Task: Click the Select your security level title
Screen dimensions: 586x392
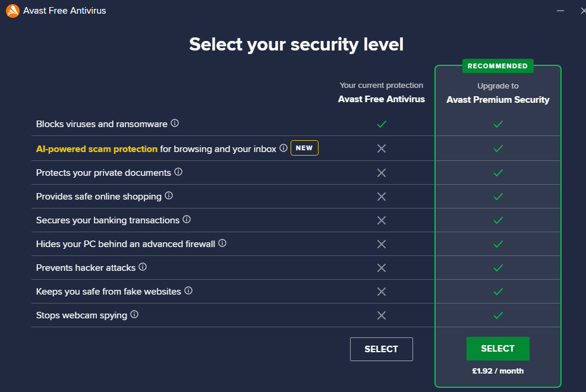Action: pos(296,45)
